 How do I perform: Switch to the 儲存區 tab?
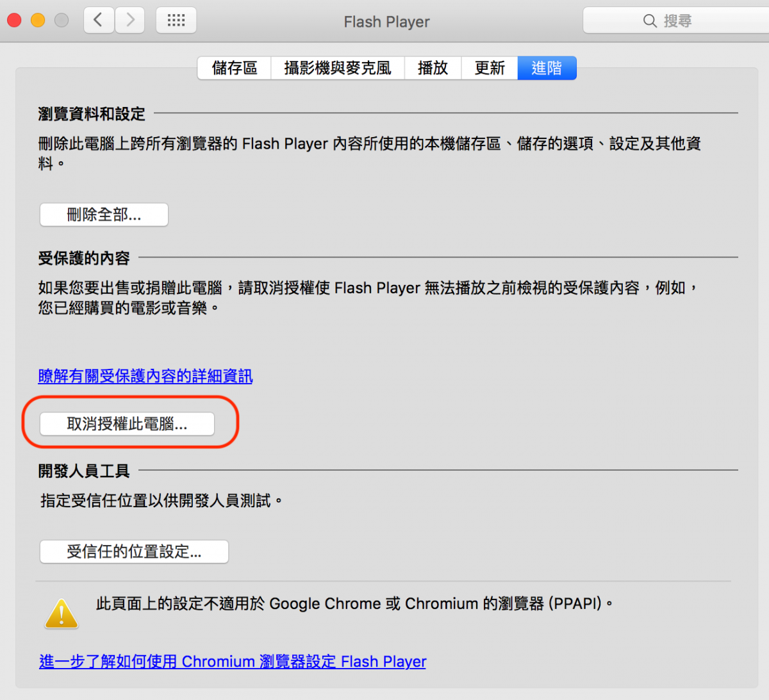tap(235, 68)
